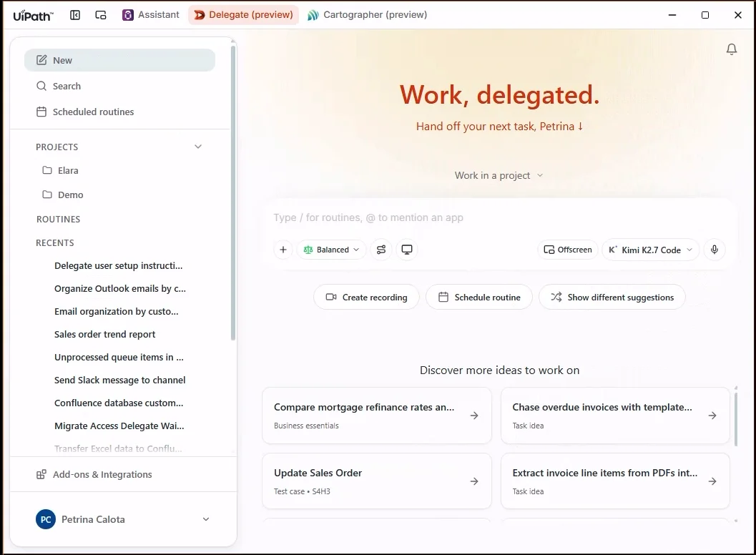The height and width of the screenshot is (555, 756).
Task: Open Search in the sidebar
Action: pos(119,86)
